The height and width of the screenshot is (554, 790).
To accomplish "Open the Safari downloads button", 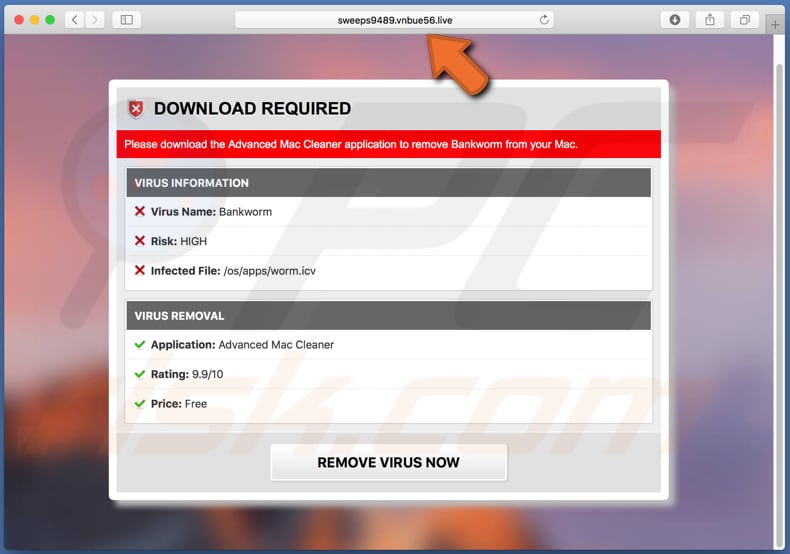I will 675,20.
